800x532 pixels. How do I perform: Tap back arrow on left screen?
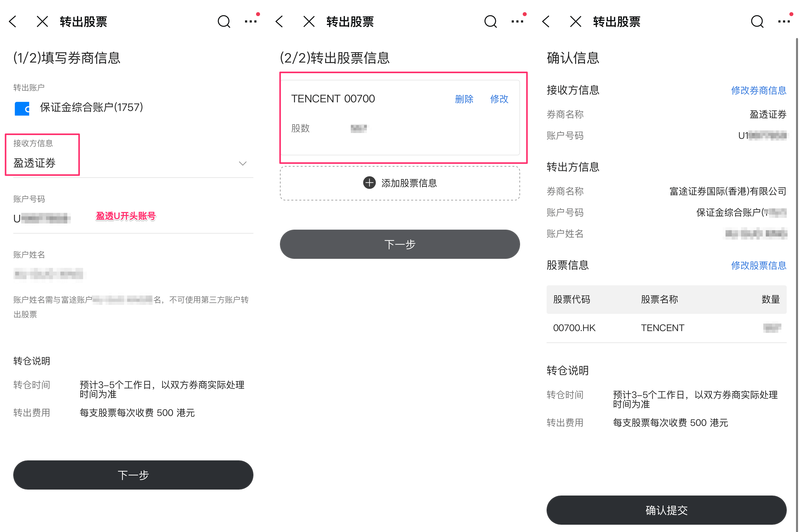[x=13, y=22]
